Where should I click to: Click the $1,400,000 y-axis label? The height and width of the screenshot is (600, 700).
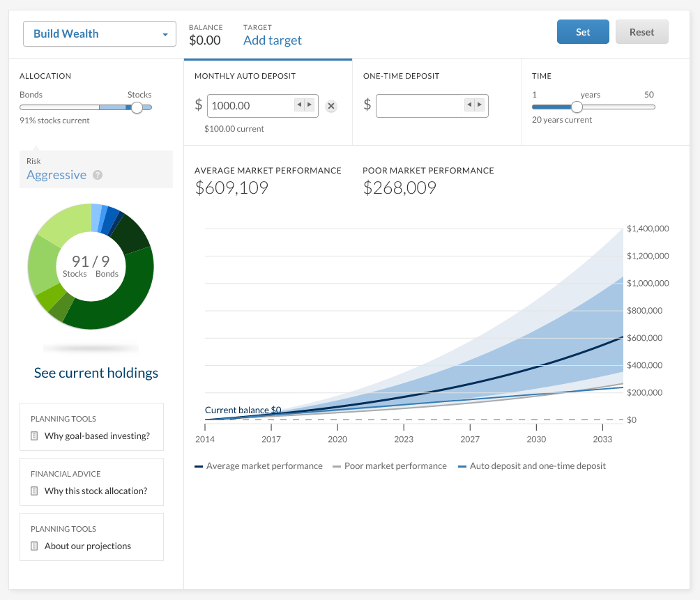pyautogui.click(x=648, y=229)
